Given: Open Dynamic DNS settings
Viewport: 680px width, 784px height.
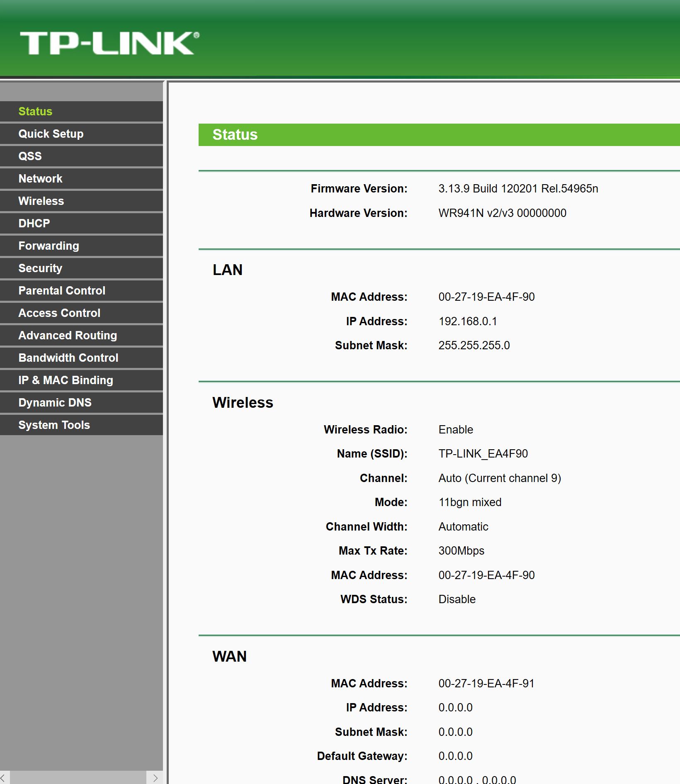Looking at the screenshot, I should [81, 402].
